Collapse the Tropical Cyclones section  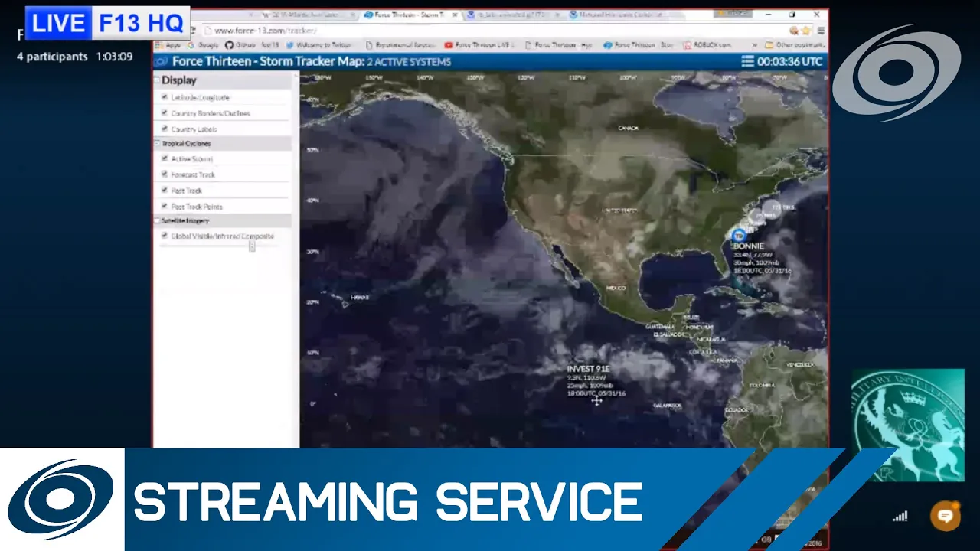point(157,144)
